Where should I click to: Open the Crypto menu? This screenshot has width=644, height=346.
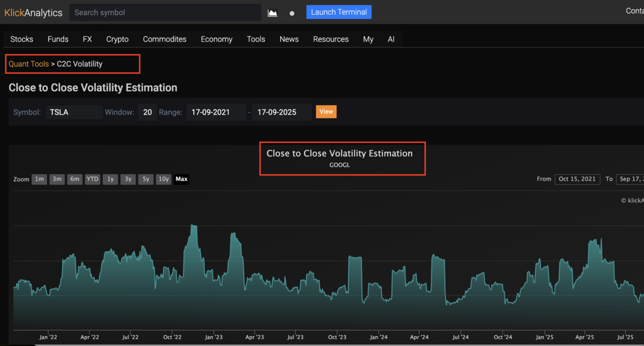pos(117,39)
